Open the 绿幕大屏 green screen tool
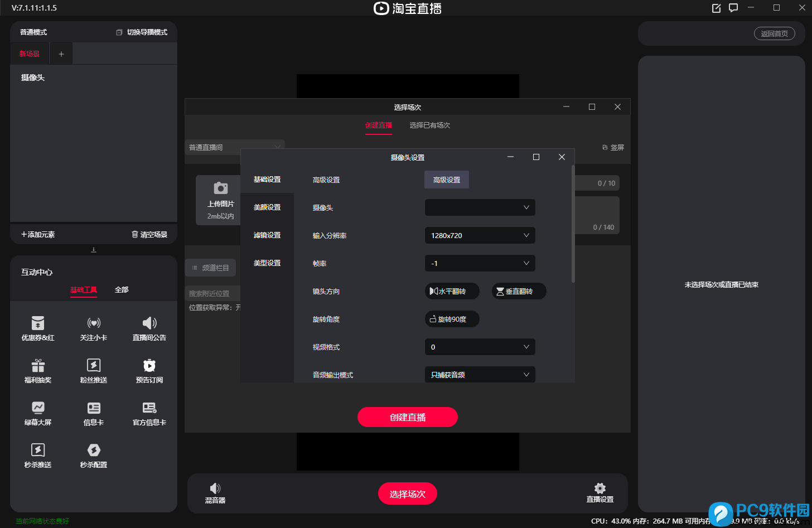The height and width of the screenshot is (528, 812). point(38,413)
